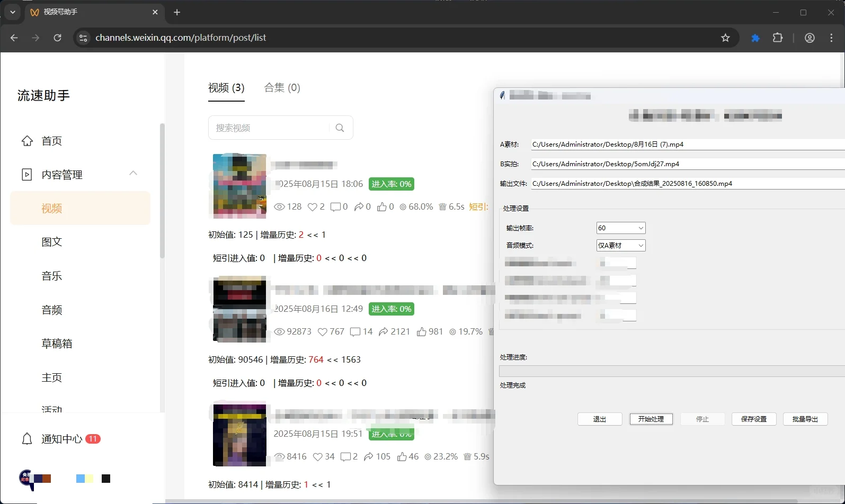Select the 视频号助手 browser tab
The width and height of the screenshot is (845, 504).
pos(94,12)
